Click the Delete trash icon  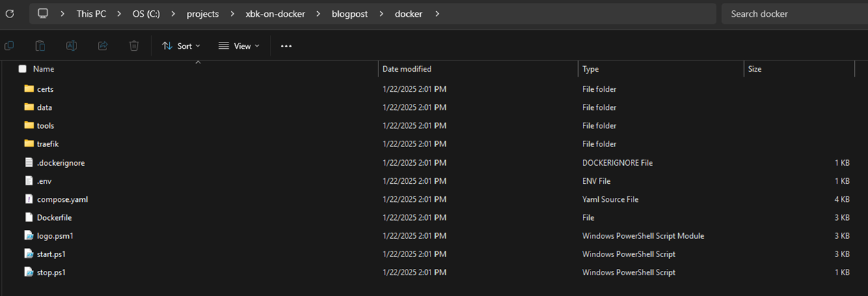click(x=134, y=46)
